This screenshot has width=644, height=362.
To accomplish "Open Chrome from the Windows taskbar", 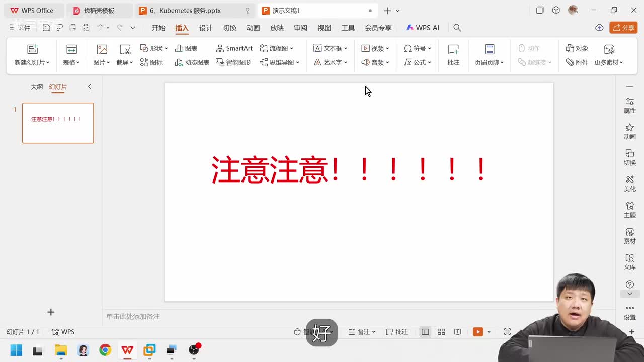I will click(x=105, y=350).
